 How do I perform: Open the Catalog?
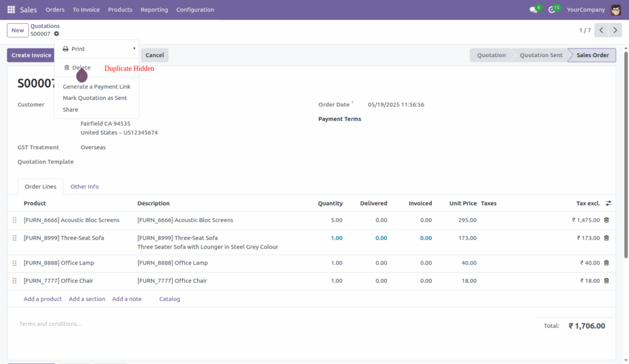[170, 299]
